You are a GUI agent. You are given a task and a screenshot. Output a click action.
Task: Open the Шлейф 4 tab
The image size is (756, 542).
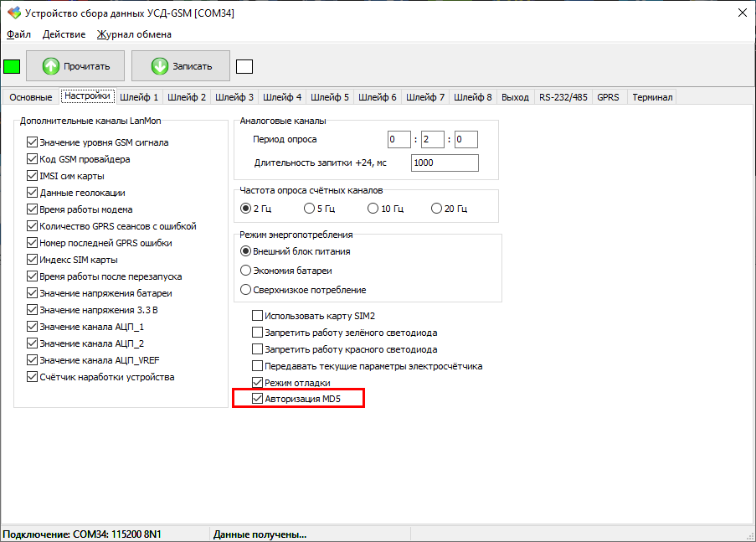point(282,97)
